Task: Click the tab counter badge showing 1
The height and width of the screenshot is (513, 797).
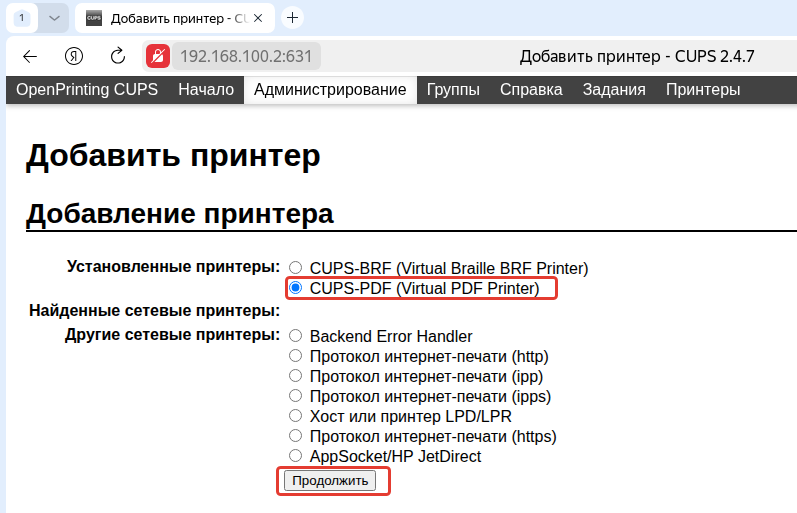Action: point(21,18)
